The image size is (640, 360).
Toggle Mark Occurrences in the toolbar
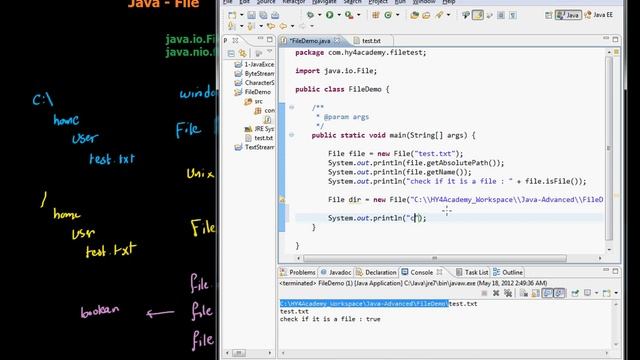(478, 15)
